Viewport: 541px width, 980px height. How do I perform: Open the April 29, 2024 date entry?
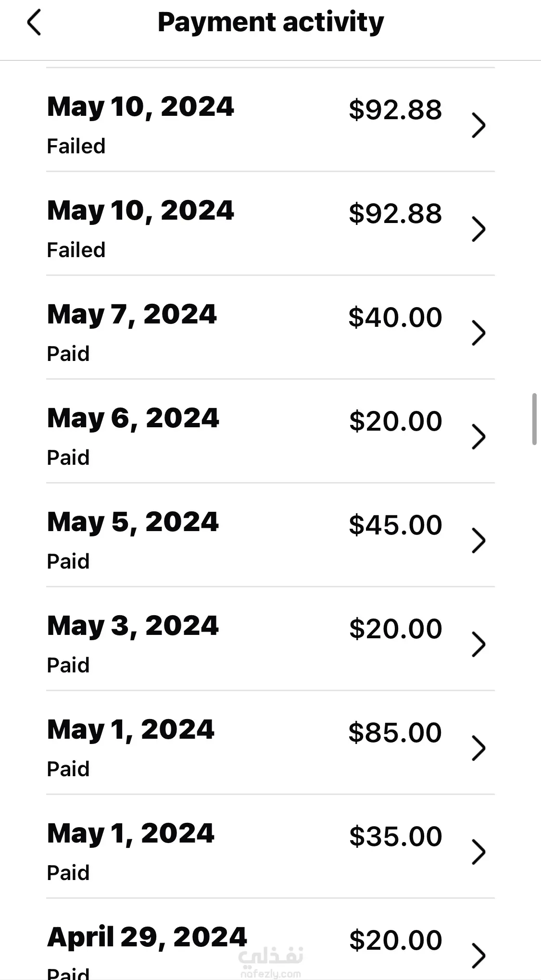click(x=147, y=937)
